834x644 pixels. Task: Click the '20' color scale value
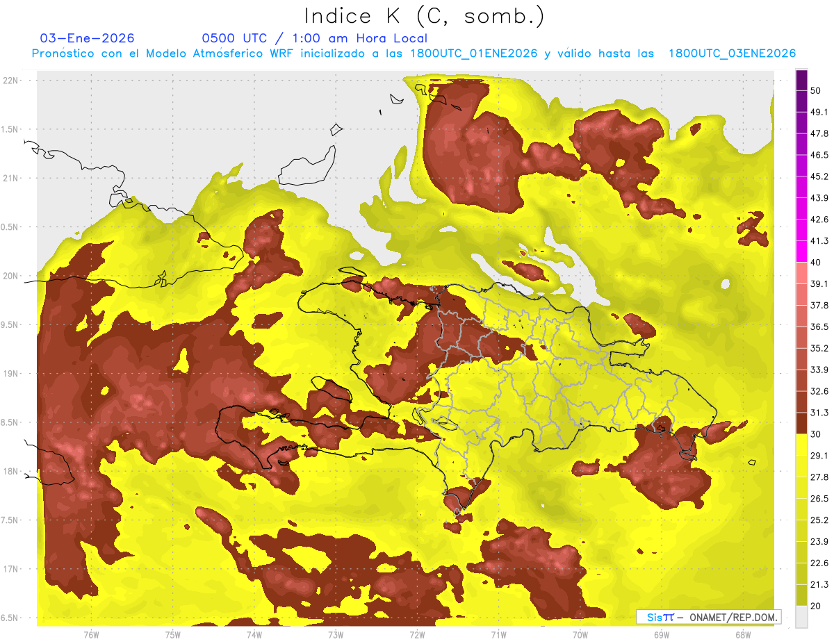point(816,605)
